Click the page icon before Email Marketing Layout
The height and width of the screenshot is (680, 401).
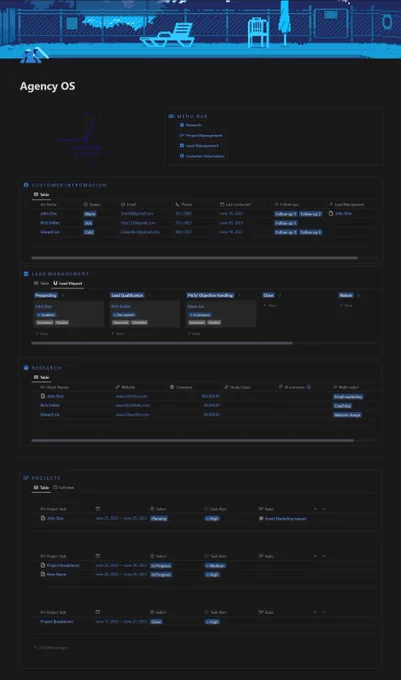[261, 518]
